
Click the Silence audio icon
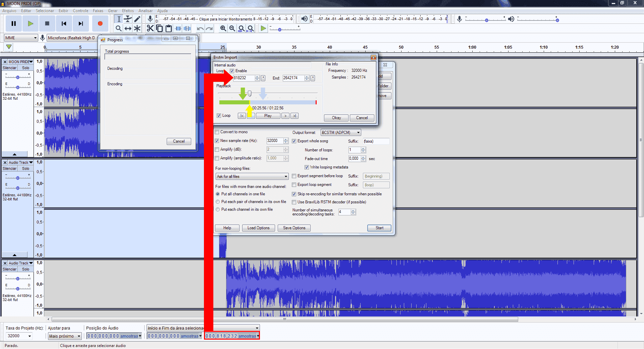187,29
